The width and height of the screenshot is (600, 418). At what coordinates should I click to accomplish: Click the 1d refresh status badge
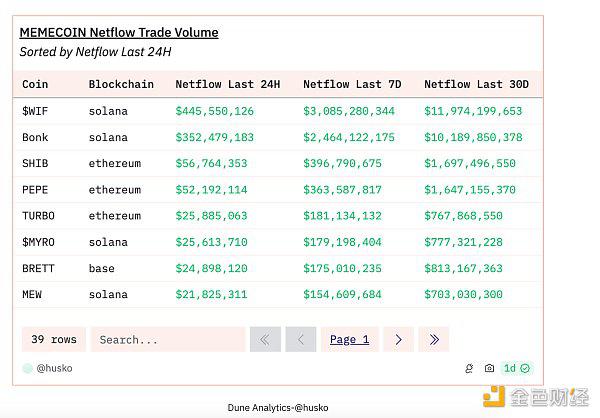click(x=517, y=368)
